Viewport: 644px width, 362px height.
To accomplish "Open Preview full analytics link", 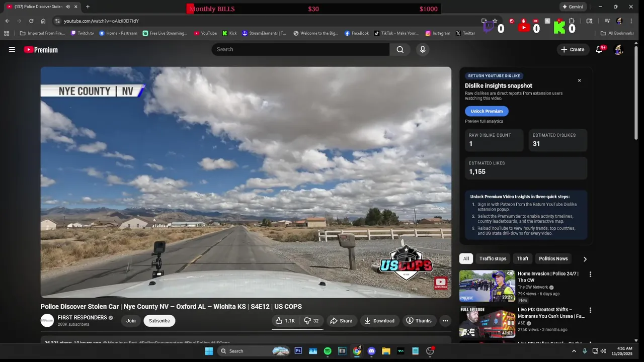I will [x=484, y=121].
